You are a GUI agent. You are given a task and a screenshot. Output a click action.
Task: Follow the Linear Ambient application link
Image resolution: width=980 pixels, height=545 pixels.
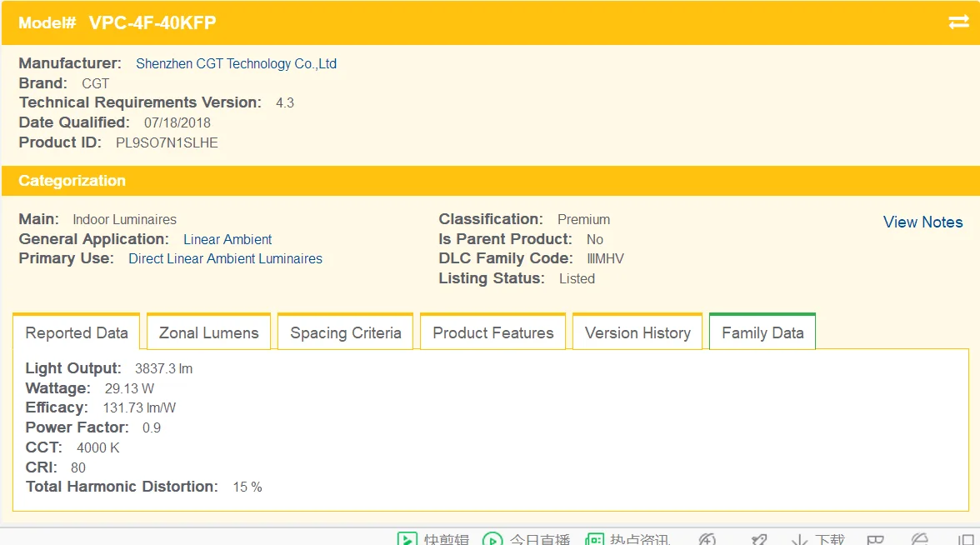pos(227,239)
